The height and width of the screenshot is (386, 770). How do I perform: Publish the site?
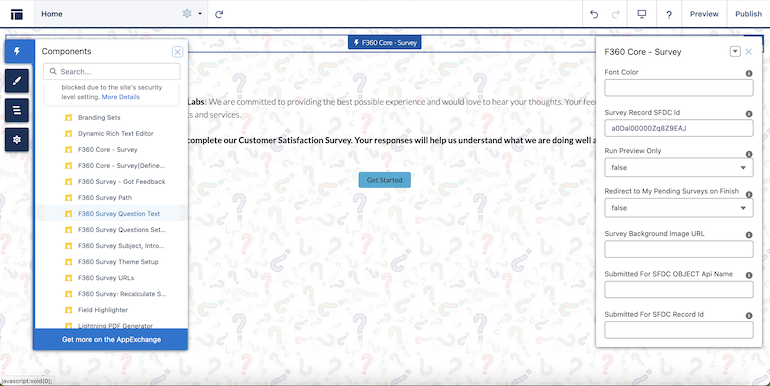(x=748, y=14)
